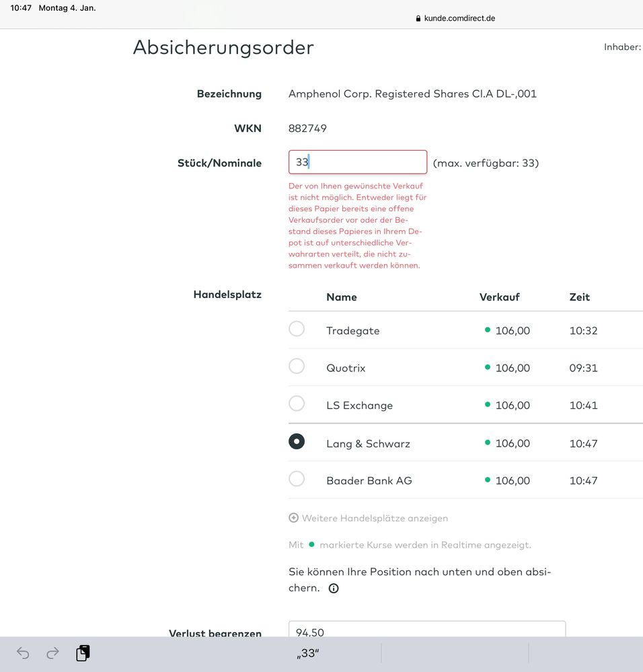Select Tradegate radio button
Viewport: 643px width, 672px height.
tap(297, 329)
